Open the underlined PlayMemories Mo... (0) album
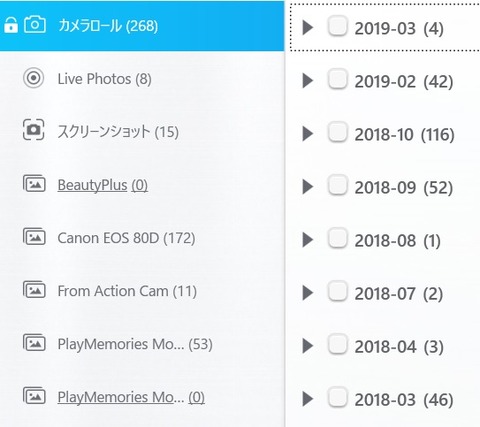 point(131,397)
